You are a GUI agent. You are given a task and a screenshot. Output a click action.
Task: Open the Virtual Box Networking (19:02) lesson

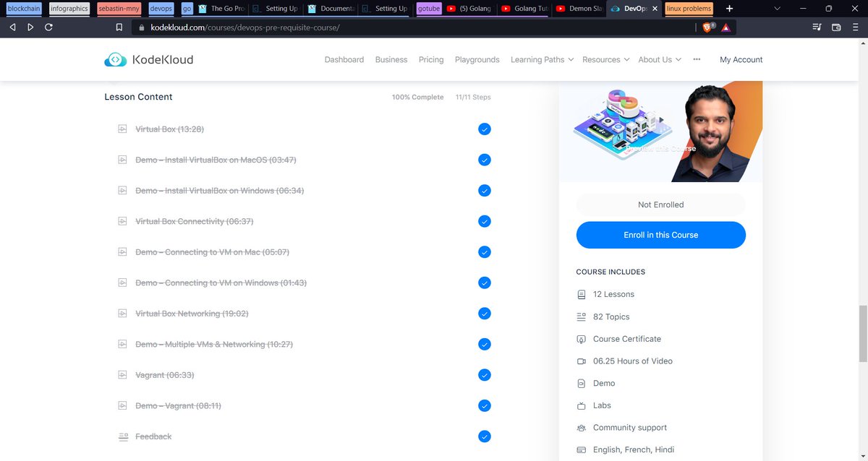[x=192, y=314]
